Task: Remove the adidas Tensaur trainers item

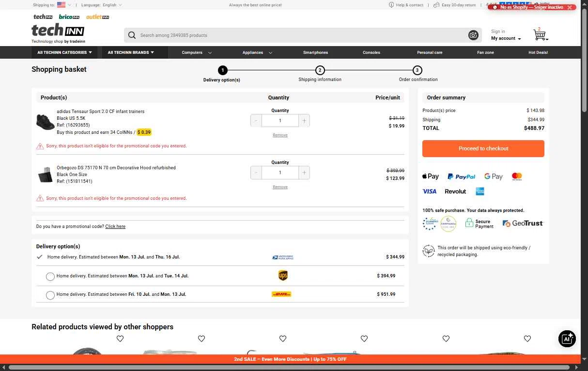Action: 280,135
